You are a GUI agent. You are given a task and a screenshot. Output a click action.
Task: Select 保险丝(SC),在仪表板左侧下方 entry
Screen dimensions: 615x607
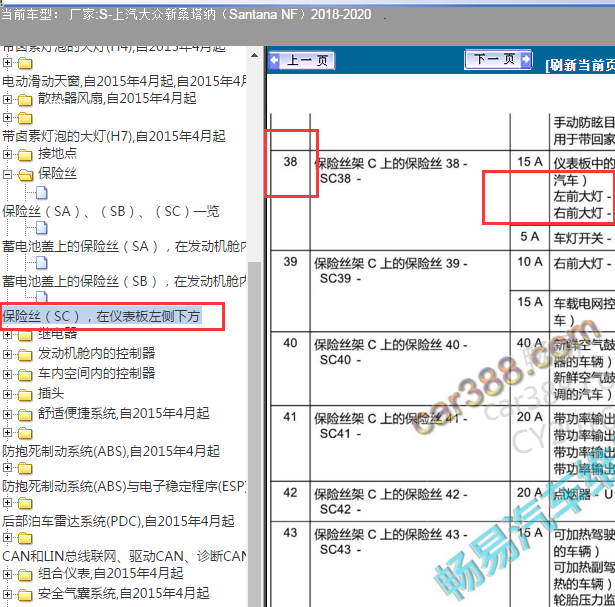coord(102,316)
